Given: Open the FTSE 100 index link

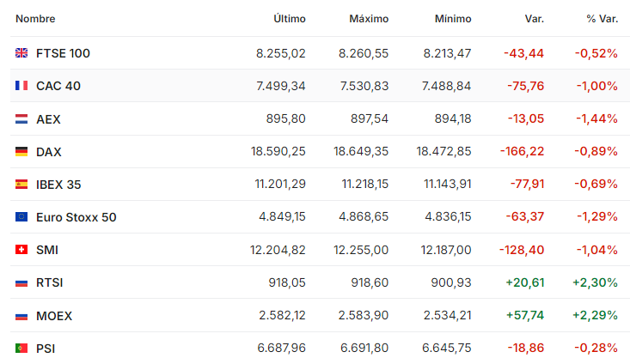Looking at the screenshot, I should [x=63, y=53].
